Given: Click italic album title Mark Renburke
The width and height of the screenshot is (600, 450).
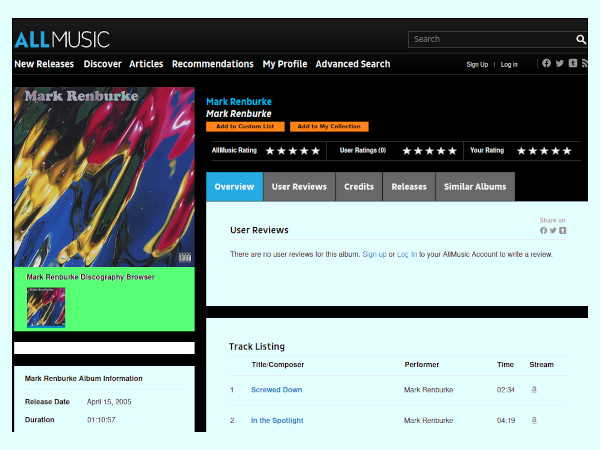Looking at the screenshot, I should (239, 114).
